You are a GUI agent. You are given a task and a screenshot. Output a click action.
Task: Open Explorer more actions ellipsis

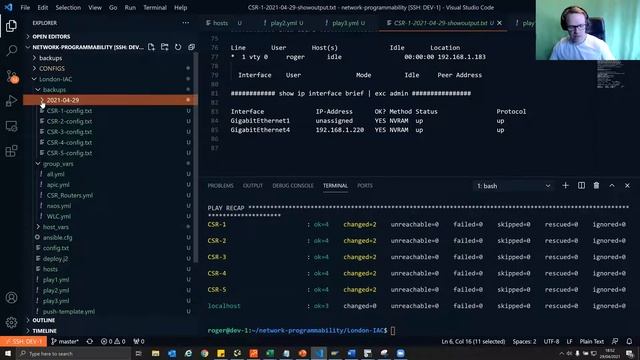186,23
